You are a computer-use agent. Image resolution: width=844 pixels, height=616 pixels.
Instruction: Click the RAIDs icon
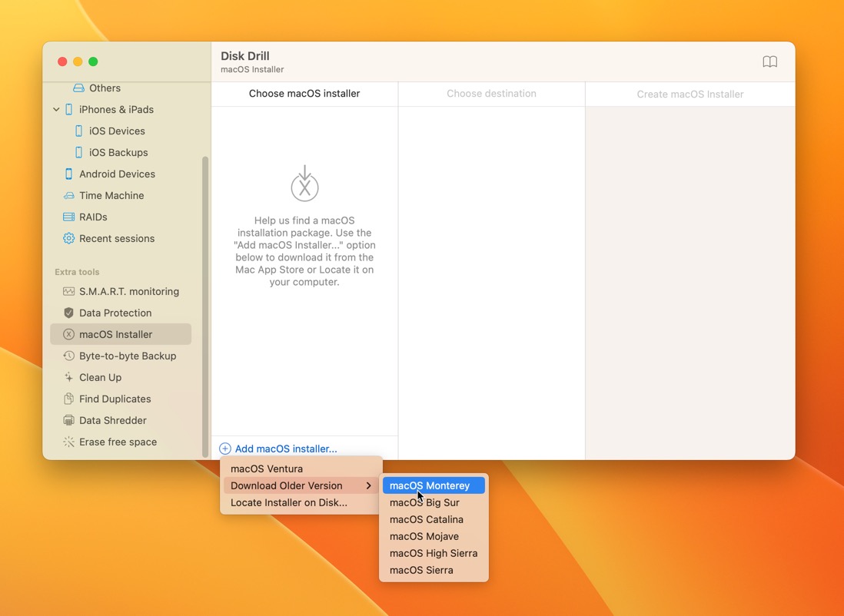pyautogui.click(x=68, y=217)
